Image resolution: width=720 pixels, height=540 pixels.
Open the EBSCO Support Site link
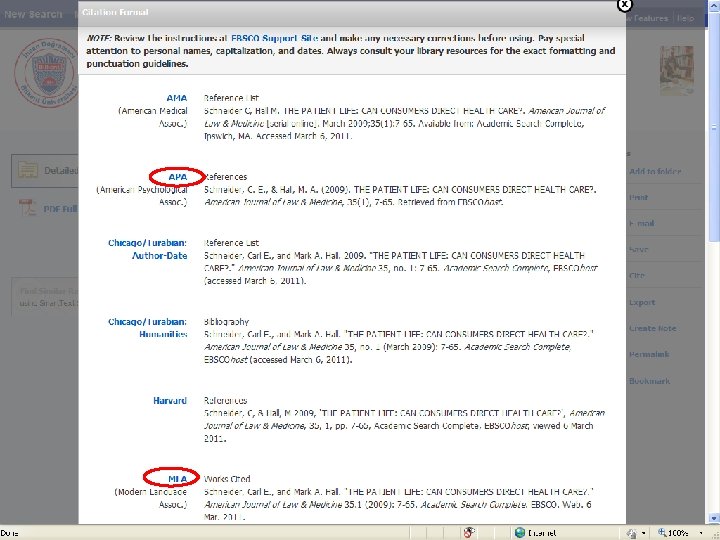pos(274,38)
